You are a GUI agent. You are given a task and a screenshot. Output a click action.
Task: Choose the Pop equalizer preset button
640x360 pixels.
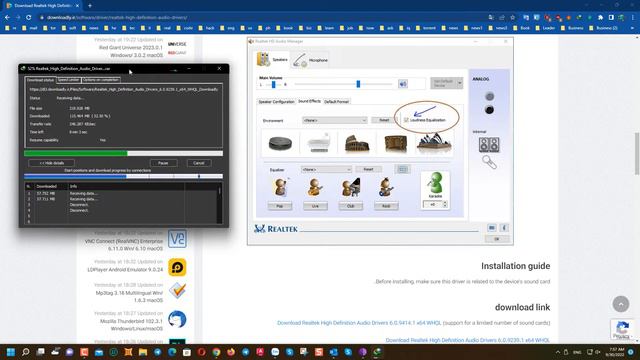coord(280,206)
